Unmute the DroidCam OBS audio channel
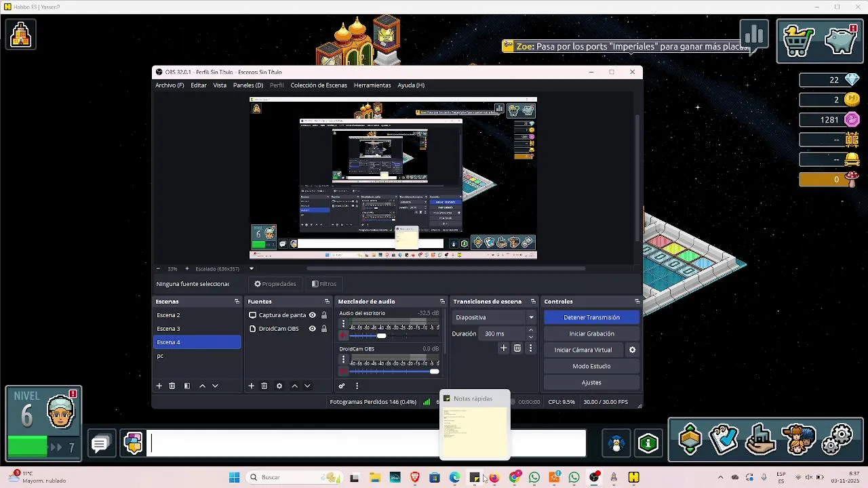The image size is (868, 488). [343, 371]
